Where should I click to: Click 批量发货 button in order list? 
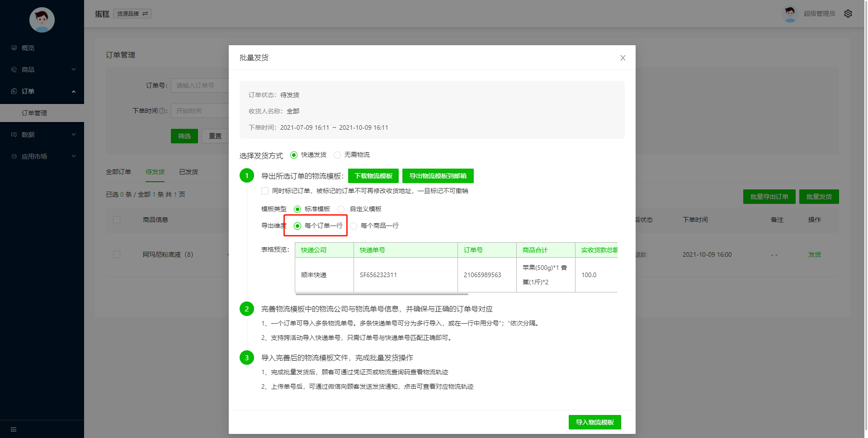(819, 197)
